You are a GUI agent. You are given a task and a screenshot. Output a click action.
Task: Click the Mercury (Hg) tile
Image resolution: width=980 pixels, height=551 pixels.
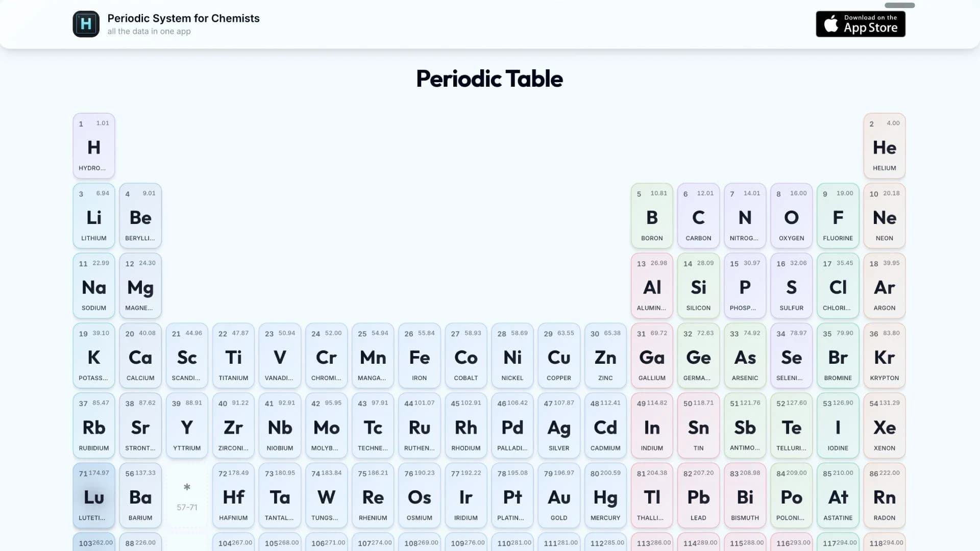pyautogui.click(x=605, y=495)
